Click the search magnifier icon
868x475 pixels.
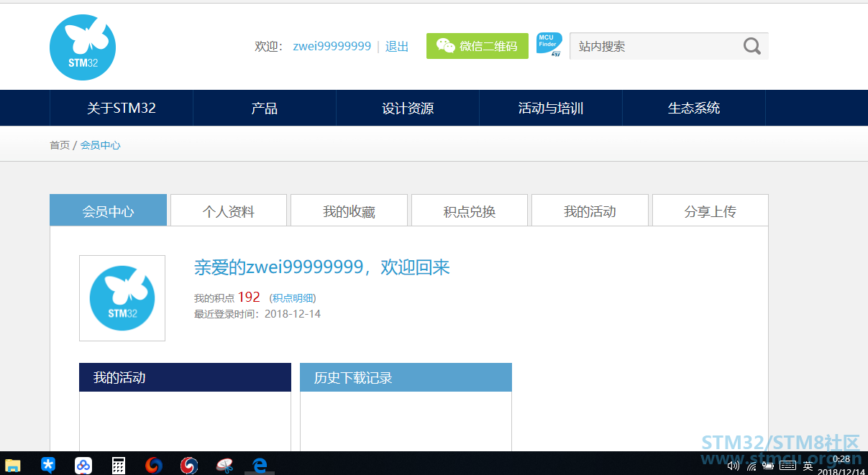tap(751, 46)
